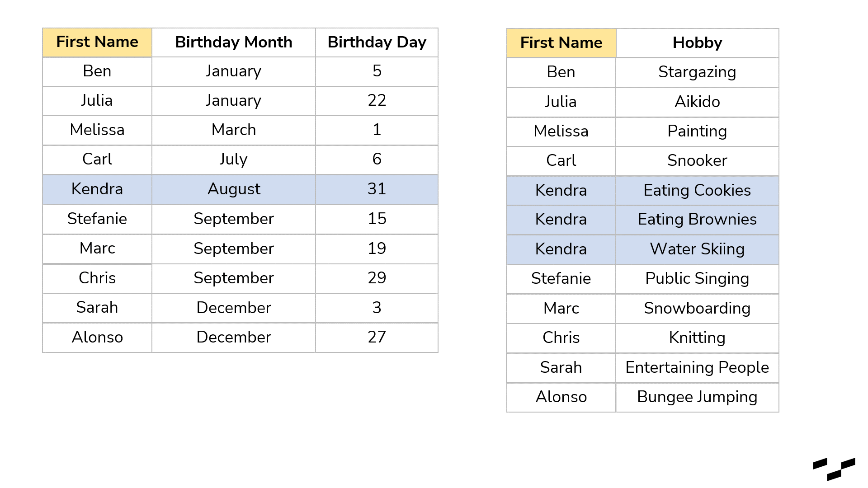Select the Birthday Month header cell
868x488 pixels.
click(234, 42)
